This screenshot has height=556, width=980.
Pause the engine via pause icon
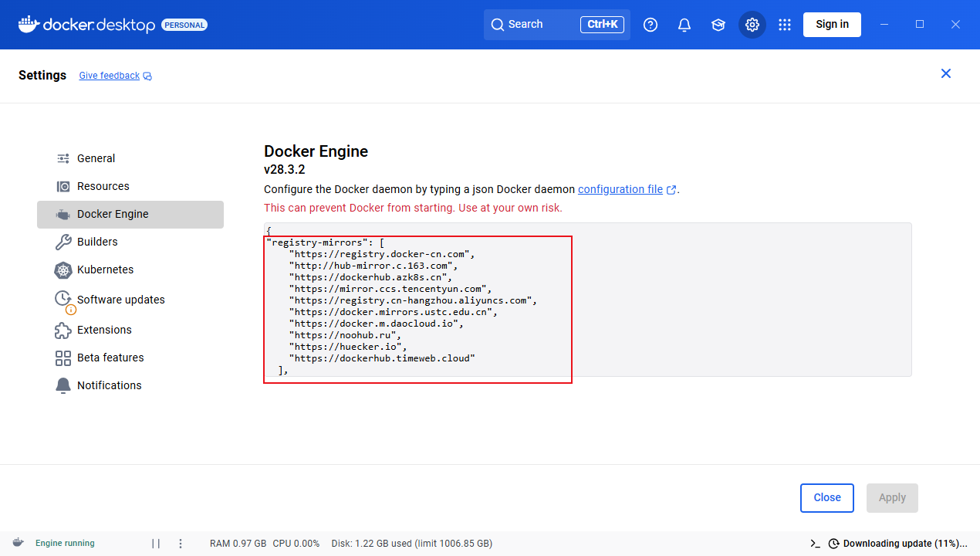click(x=156, y=544)
